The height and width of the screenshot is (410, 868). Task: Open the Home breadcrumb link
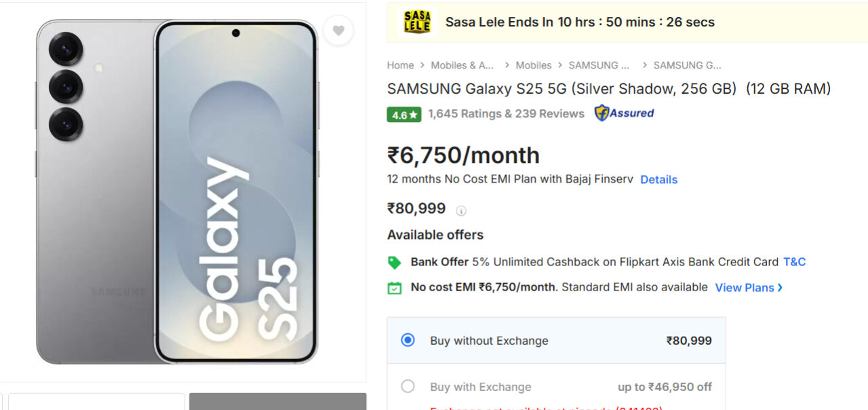pos(400,65)
